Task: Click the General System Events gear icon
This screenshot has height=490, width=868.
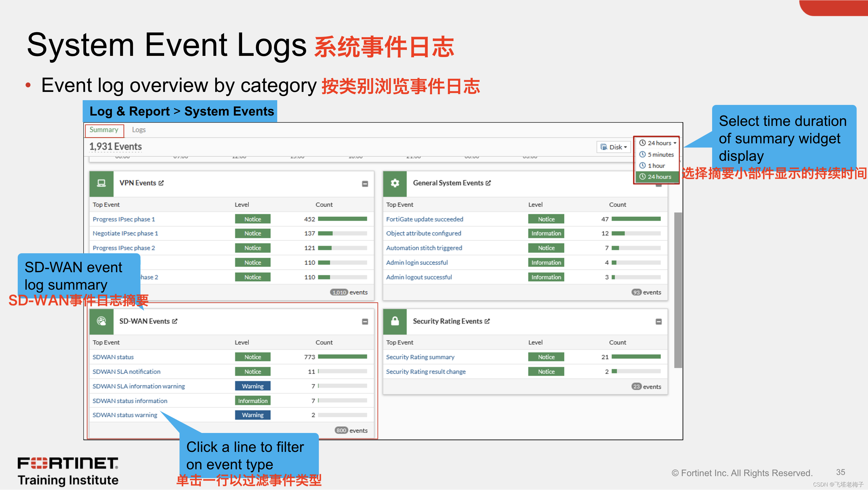Action: (x=394, y=183)
